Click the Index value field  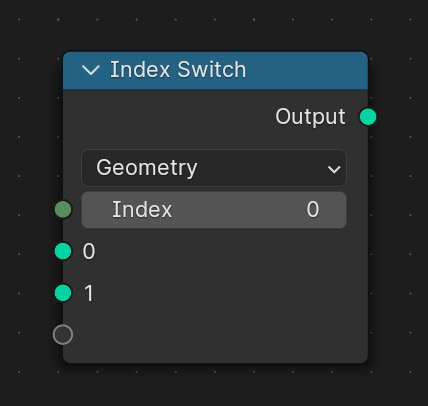[x=214, y=210]
